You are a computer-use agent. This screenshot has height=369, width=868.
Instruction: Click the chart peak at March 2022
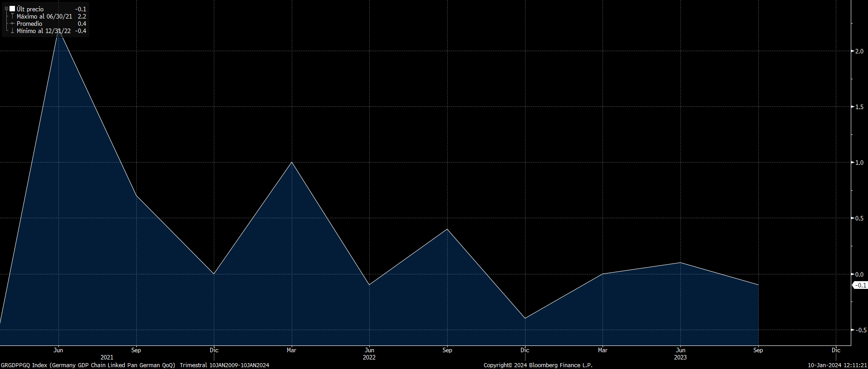coord(292,162)
